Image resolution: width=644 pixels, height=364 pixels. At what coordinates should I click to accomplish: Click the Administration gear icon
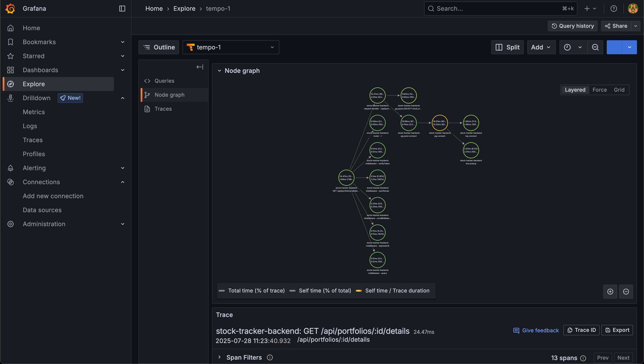10,224
